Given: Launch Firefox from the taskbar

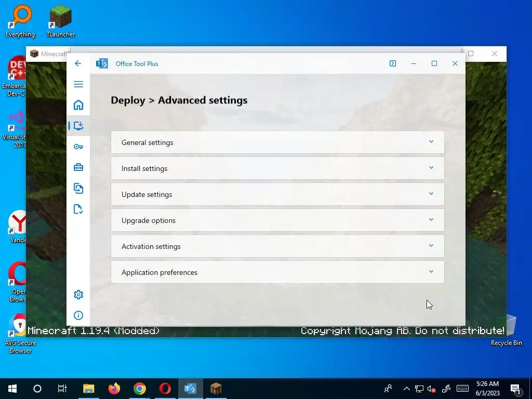Looking at the screenshot, I should point(114,389).
